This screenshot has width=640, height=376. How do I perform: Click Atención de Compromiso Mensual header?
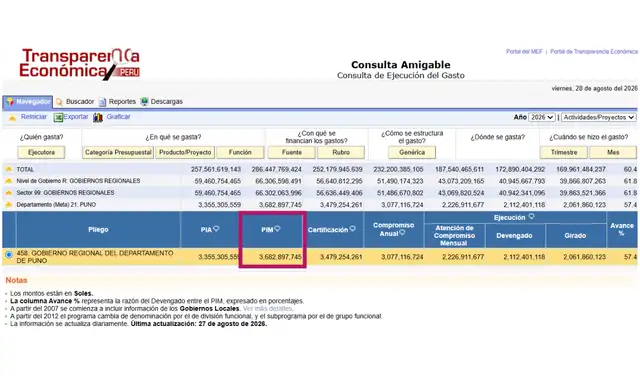tap(454, 236)
